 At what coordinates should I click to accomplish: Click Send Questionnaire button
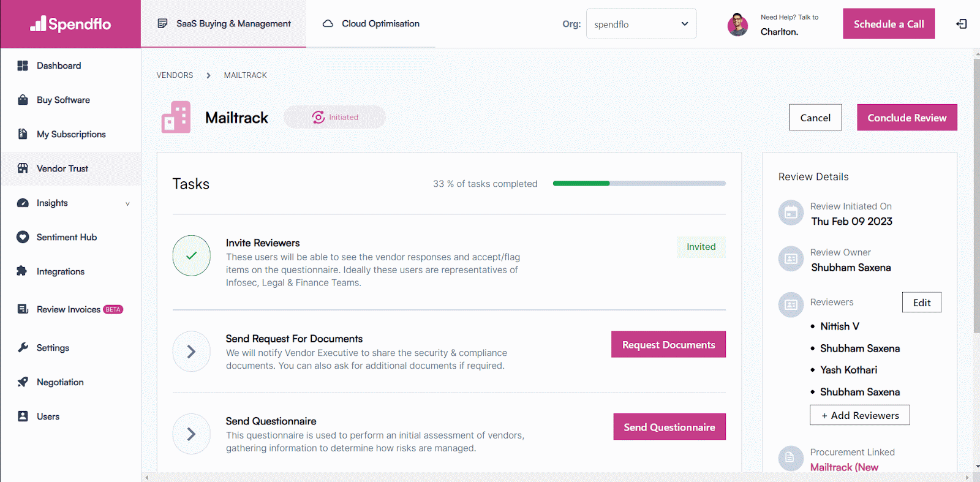[x=669, y=427]
